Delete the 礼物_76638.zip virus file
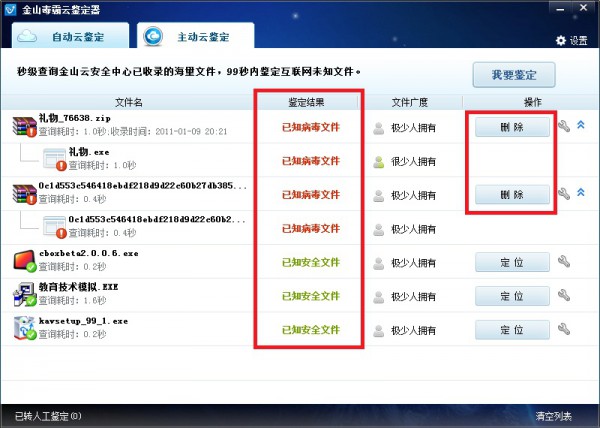 coord(512,127)
